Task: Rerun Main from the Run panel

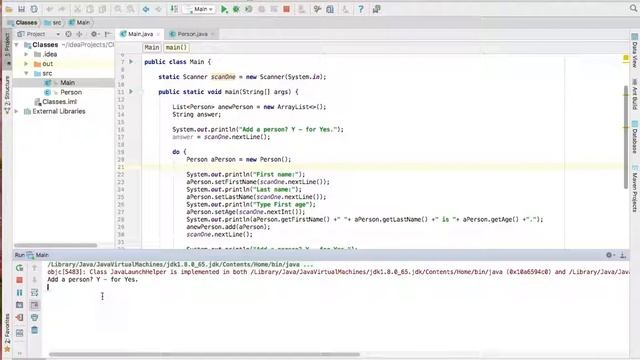Action: 19,268
